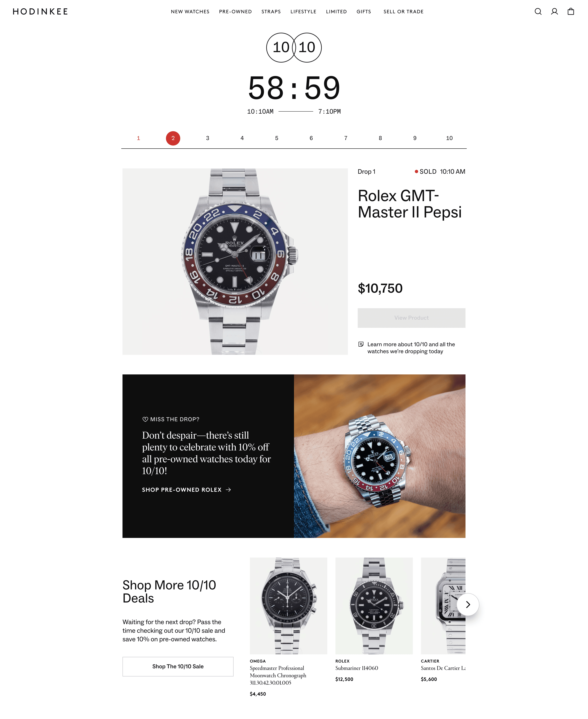This screenshot has width=588, height=719.
Task: Select drop number 2 red marker
Action: coord(173,138)
